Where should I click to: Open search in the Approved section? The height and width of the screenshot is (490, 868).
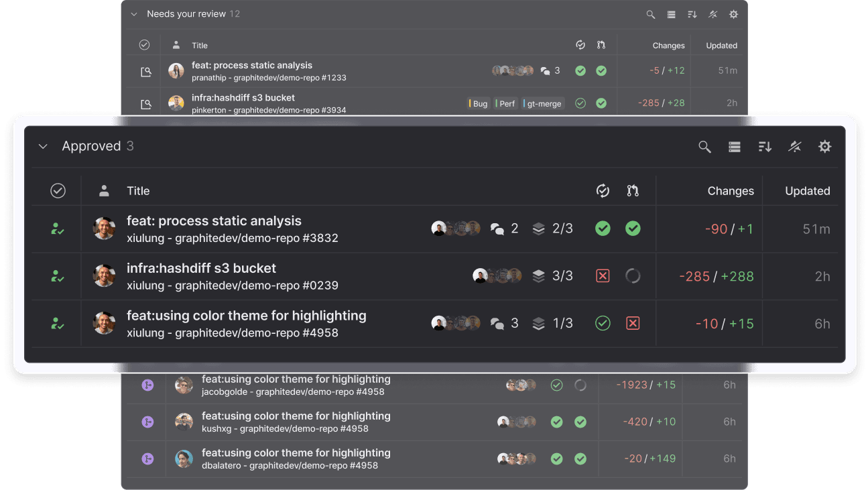pos(704,146)
